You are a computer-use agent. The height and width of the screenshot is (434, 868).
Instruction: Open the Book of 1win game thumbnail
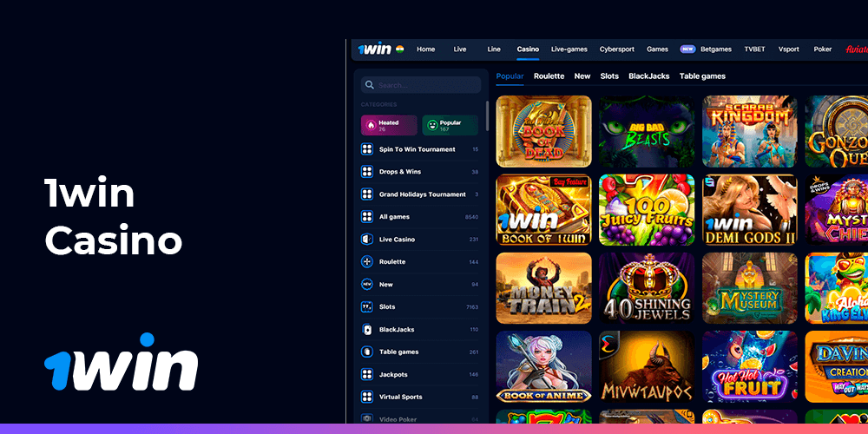coord(543,210)
